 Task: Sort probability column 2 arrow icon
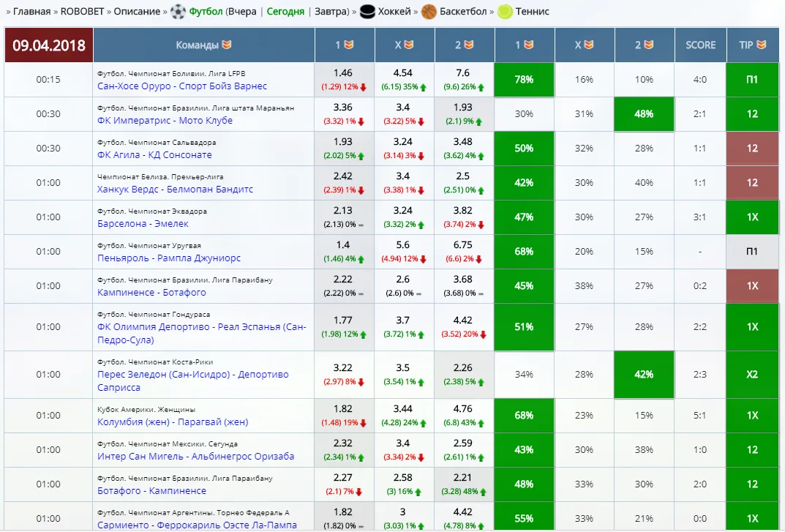coord(649,45)
